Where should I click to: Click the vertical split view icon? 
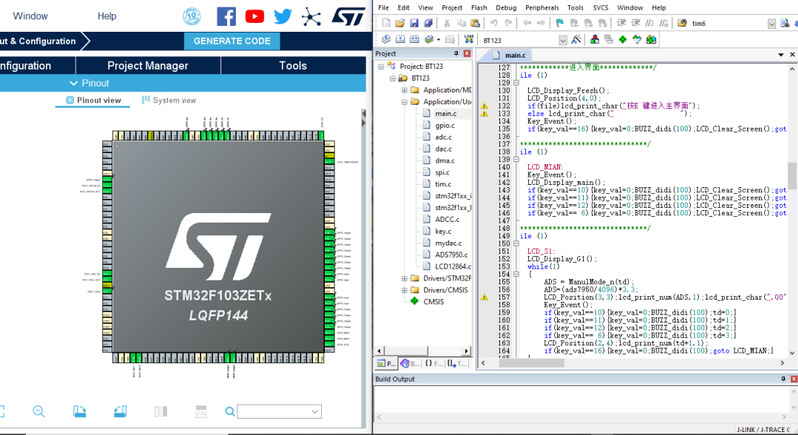(161, 411)
